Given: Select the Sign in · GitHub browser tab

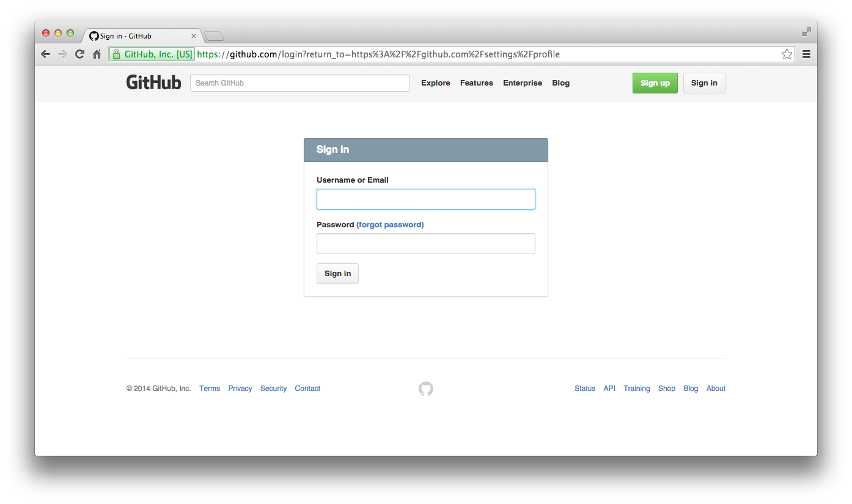Looking at the screenshot, I should (x=142, y=36).
